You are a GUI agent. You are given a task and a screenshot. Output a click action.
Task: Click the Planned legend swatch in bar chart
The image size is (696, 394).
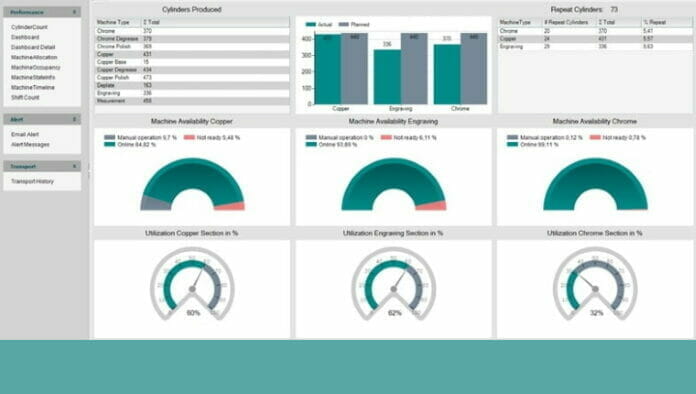(x=344, y=24)
